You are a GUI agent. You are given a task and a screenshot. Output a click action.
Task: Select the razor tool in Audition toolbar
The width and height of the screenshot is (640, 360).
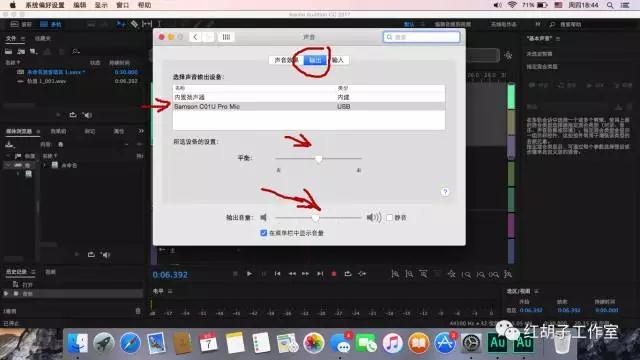click(134, 24)
